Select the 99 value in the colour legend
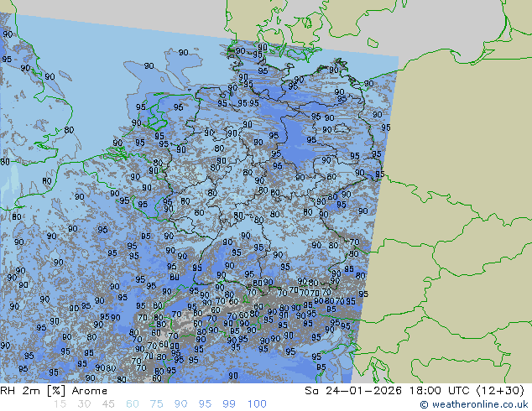Screen dimensions: 532x411 229,404
